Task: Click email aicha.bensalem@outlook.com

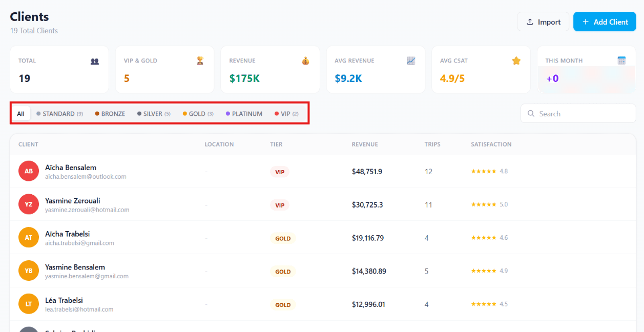Action: point(86,177)
